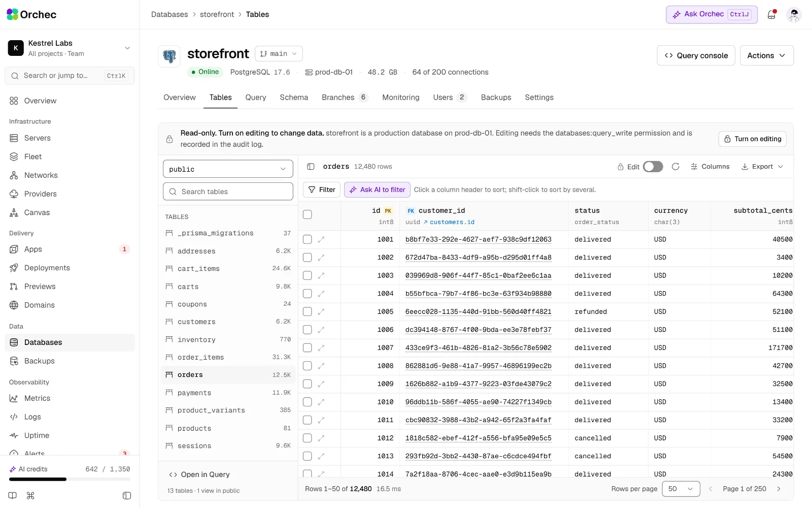Screen dimensions: 812x508
Task: Expand the Kestrel Labs project switcher
Action: click(70, 48)
